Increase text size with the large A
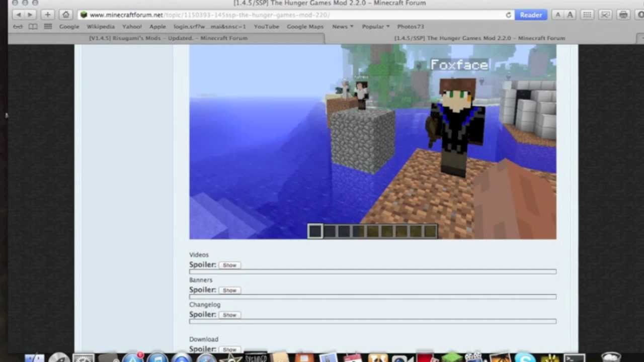The width and height of the screenshot is (644, 362). [x=570, y=15]
